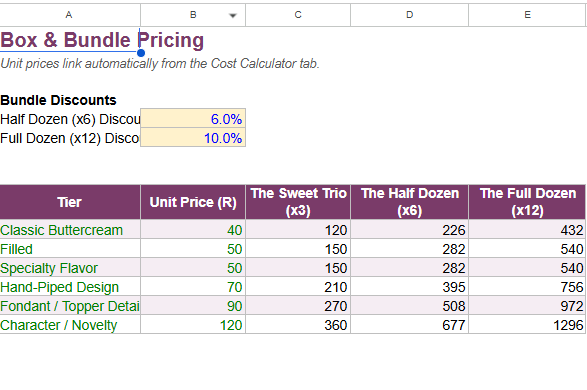Click Sweet Trio value 150 in Filled row
587x390 pixels.
tap(298, 249)
